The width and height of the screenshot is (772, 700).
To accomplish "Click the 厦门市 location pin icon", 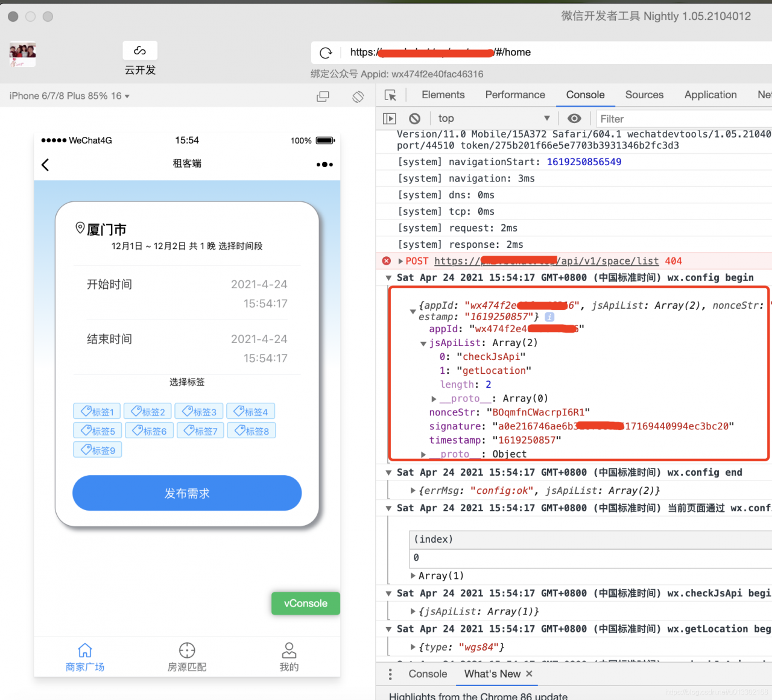I will (x=80, y=228).
